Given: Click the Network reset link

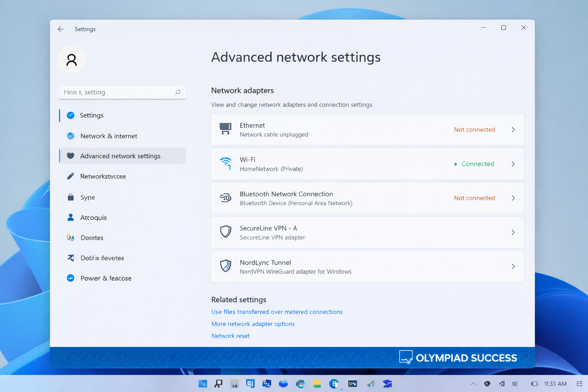Looking at the screenshot, I should 230,336.
